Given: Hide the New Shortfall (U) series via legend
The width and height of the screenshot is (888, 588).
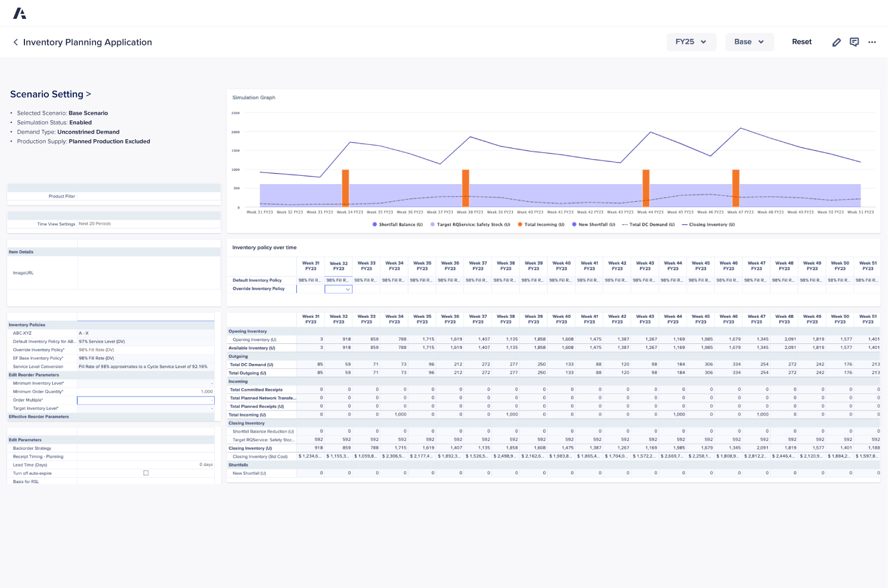Looking at the screenshot, I should tap(573, 224).
